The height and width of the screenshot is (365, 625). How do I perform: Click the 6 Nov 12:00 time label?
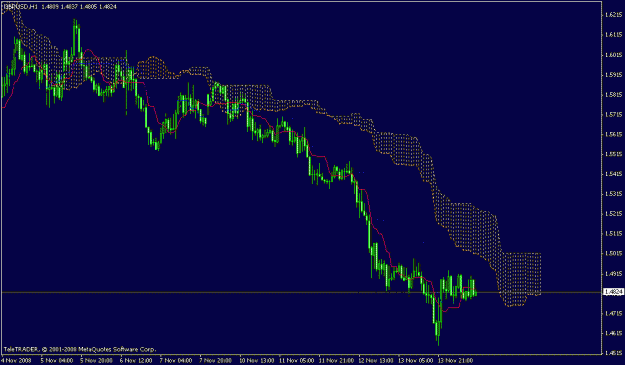coord(136,360)
